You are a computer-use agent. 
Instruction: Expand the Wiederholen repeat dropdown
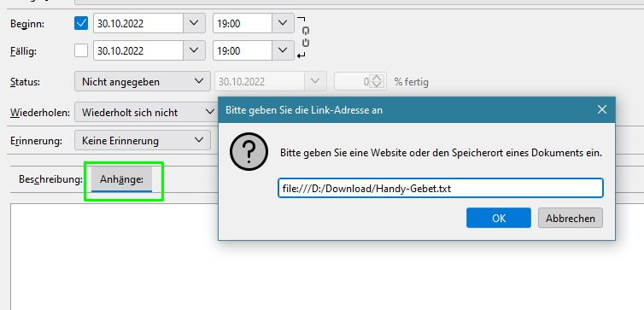[146, 112]
